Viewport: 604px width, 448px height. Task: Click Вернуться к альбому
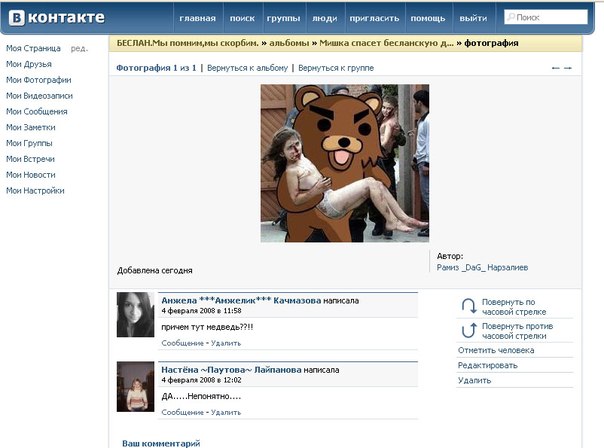[247, 68]
